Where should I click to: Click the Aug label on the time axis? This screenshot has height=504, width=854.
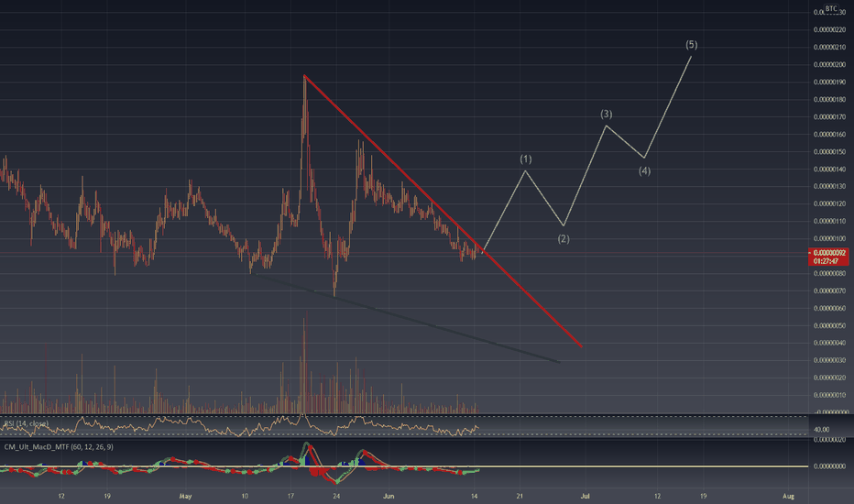click(x=788, y=497)
